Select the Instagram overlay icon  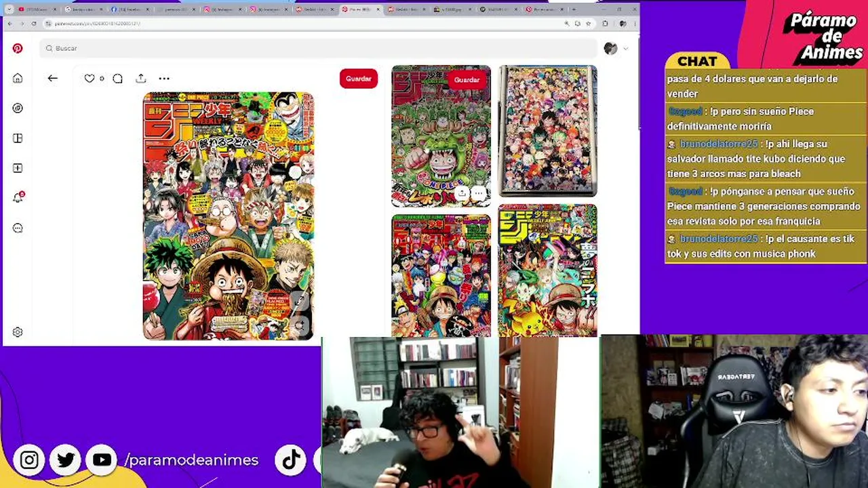(29, 460)
